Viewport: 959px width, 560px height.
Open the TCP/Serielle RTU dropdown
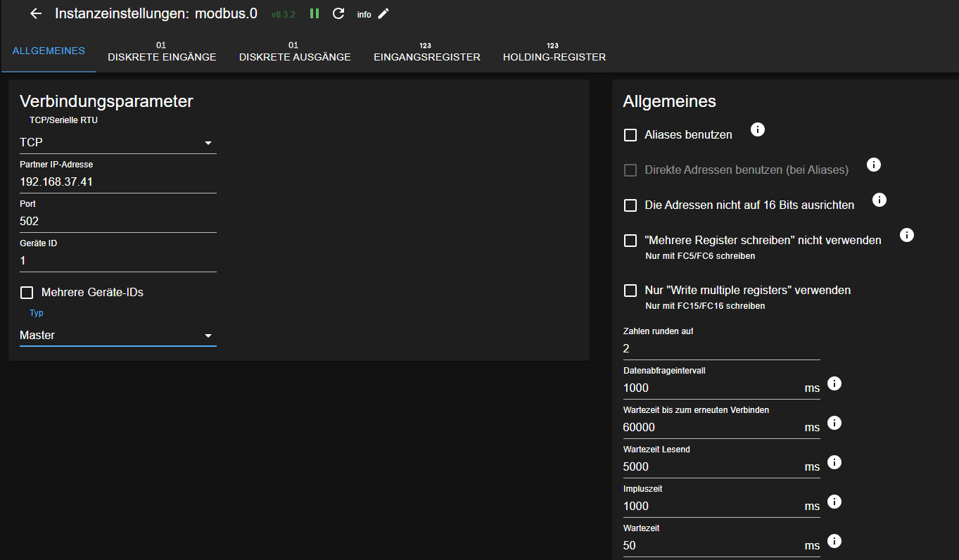pyautogui.click(x=118, y=143)
